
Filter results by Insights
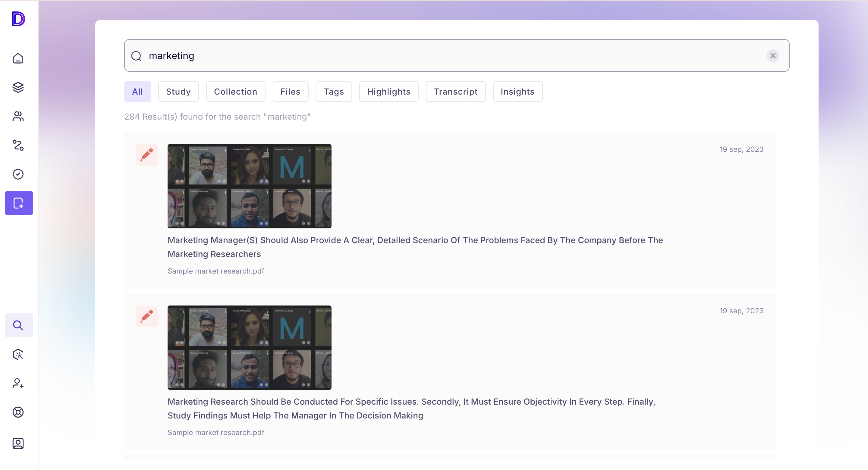(x=517, y=91)
